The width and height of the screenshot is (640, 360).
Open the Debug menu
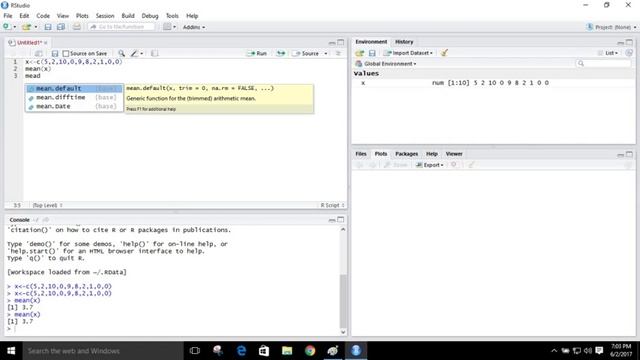coord(150,16)
